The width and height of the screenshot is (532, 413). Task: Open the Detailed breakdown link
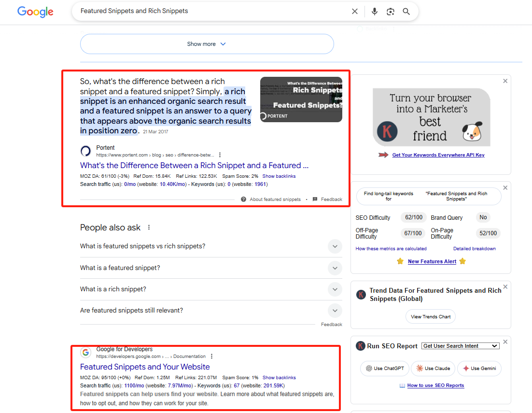(x=475, y=248)
